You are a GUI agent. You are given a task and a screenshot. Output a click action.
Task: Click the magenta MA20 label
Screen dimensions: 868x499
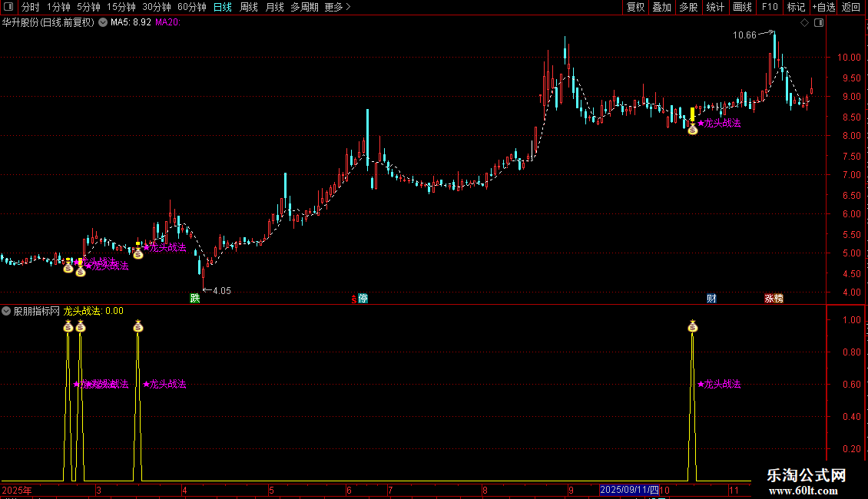coord(167,23)
